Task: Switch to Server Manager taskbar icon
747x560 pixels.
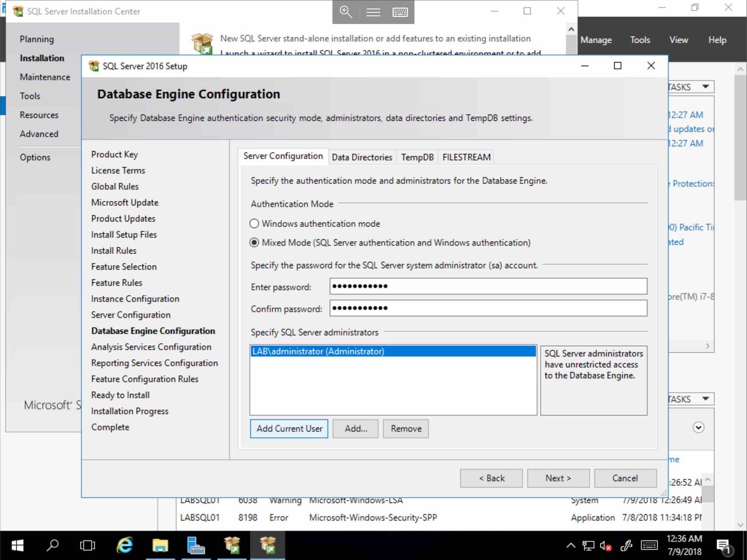Action: tap(196, 545)
